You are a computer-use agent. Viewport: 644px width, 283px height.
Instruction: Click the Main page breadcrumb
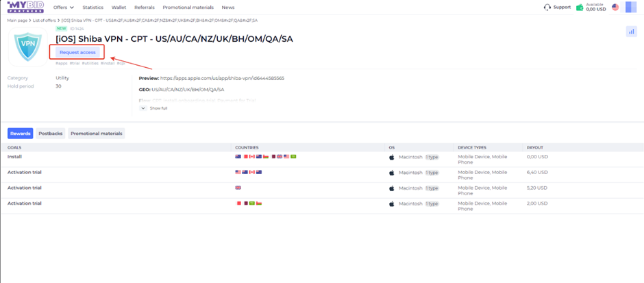pos(18,20)
